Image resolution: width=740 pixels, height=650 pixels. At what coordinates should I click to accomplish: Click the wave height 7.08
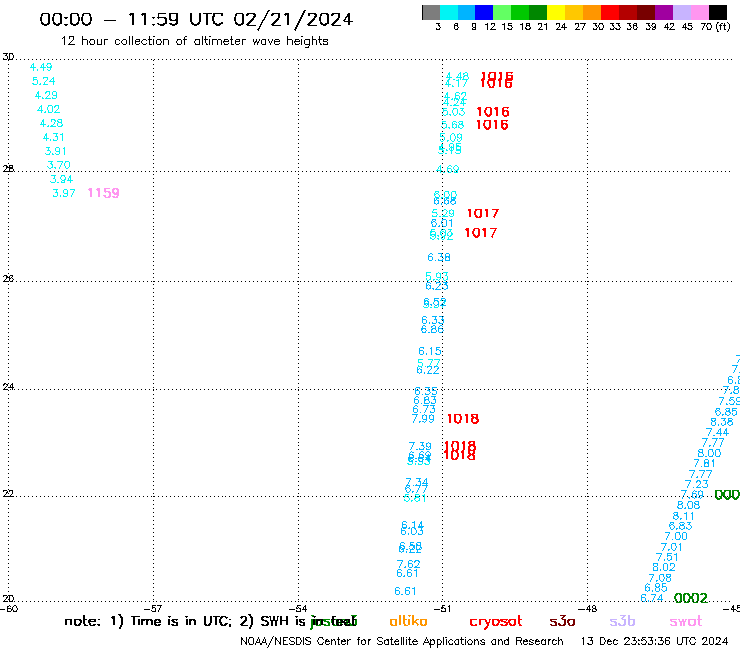[x=660, y=578]
